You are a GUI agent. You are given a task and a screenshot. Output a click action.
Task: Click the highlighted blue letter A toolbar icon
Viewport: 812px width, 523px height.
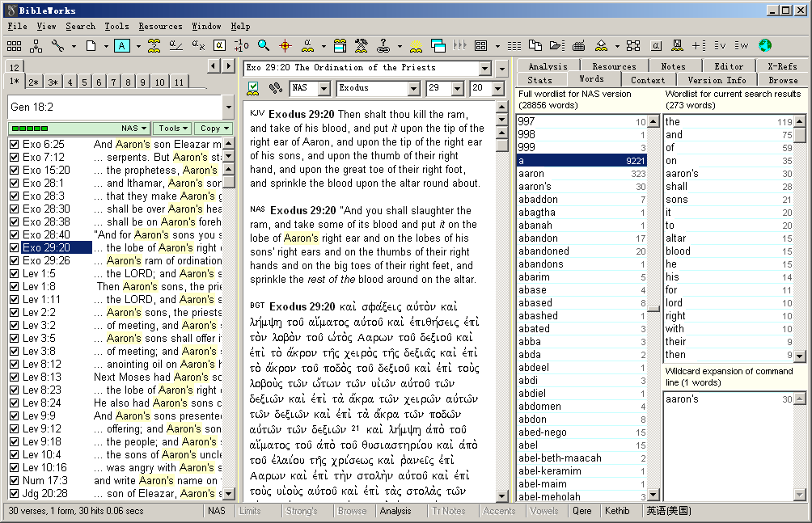(121, 46)
